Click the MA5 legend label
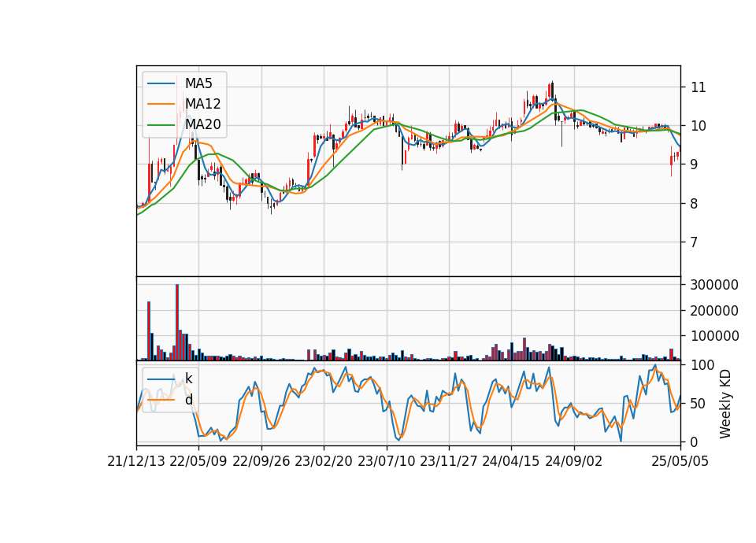This screenshot has height=543, width=756. tap(198, 83)
